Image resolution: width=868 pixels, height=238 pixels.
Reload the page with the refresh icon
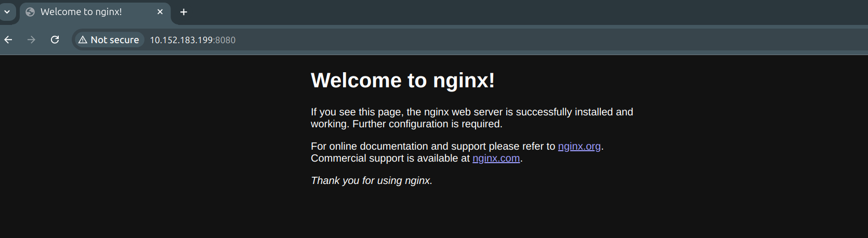(x=55, y=40)
